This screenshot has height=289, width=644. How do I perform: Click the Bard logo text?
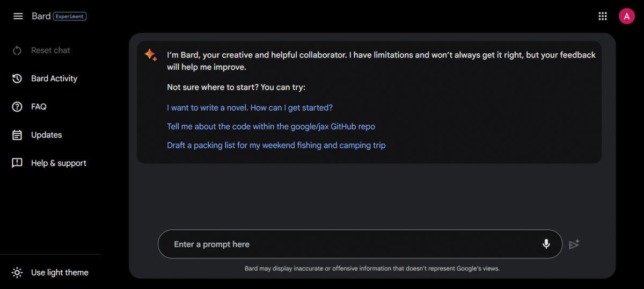tap(41, 16)
